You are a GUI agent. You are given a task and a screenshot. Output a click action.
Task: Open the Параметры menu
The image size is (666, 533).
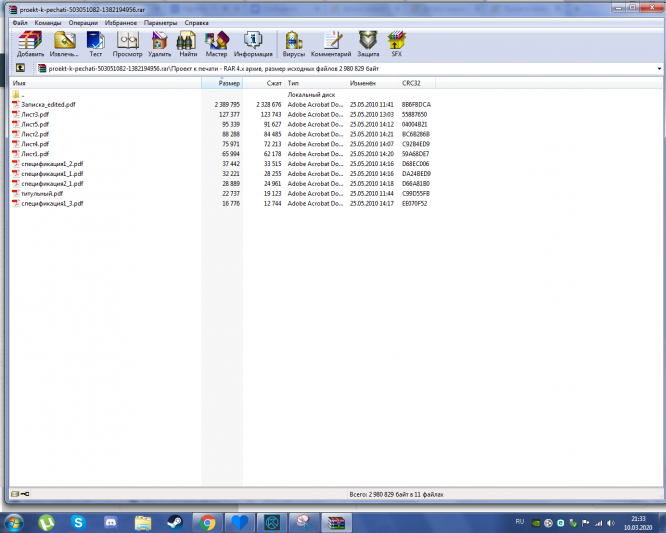click(160, 23)
